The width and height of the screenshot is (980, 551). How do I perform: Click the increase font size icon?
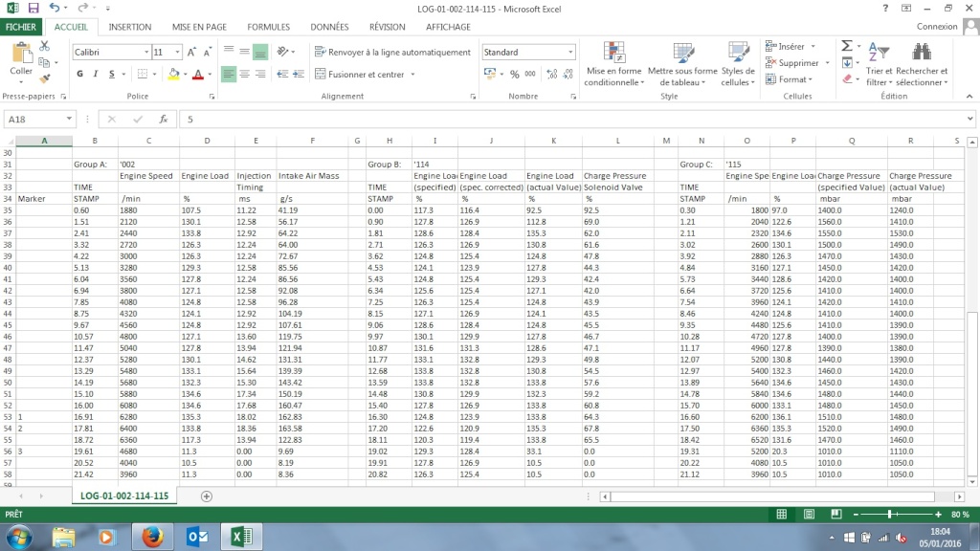point(193,52)
